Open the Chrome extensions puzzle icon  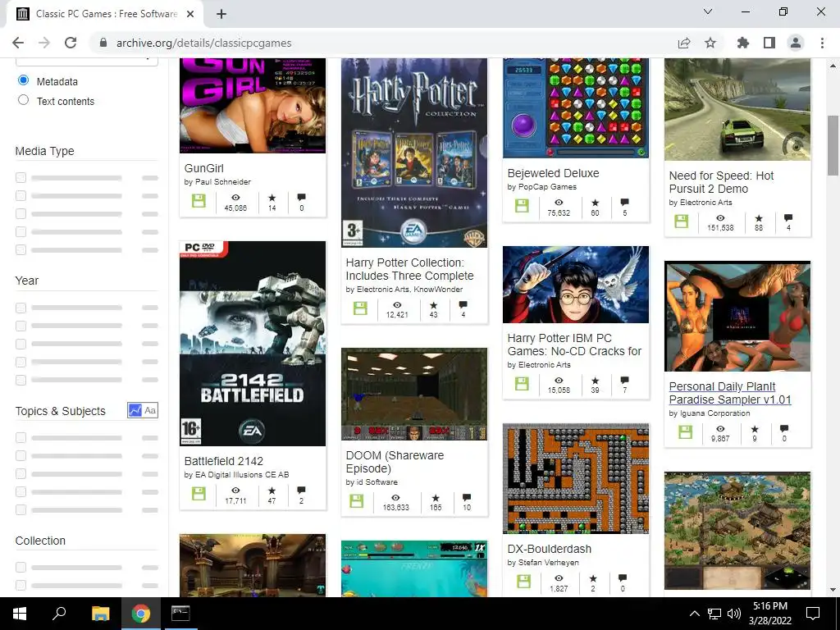743,43
